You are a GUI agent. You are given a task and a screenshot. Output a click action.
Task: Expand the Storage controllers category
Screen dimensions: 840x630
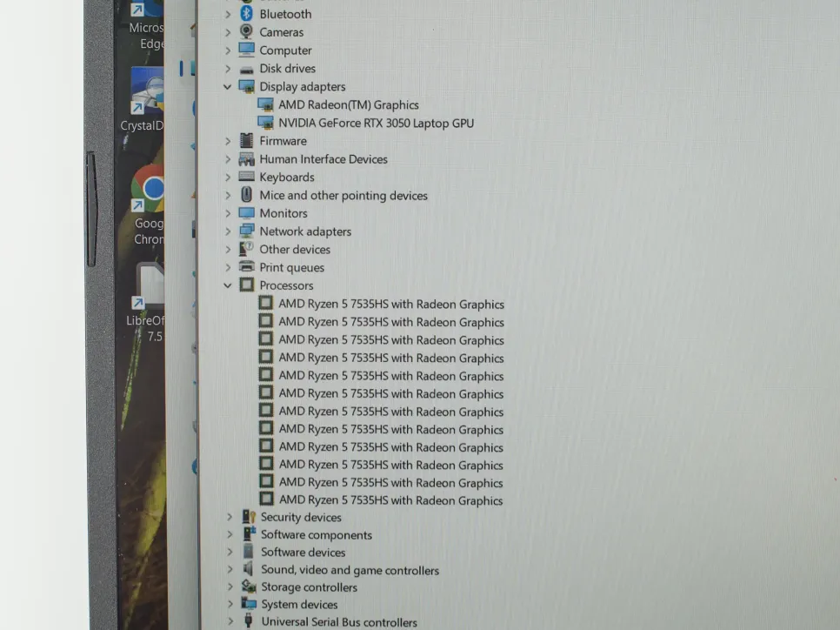tap(230, 587)
